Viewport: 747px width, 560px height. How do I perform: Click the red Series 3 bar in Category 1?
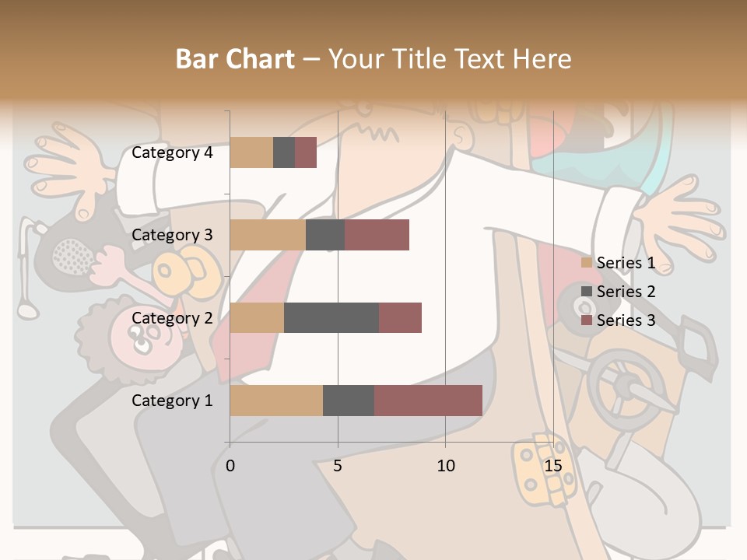(x=428, y=401)
